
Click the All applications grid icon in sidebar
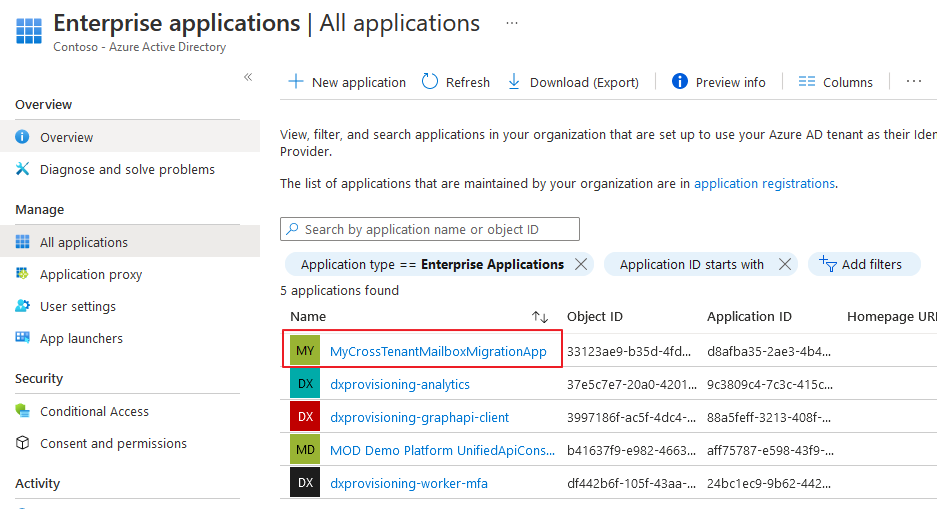[x=22, y=241]
